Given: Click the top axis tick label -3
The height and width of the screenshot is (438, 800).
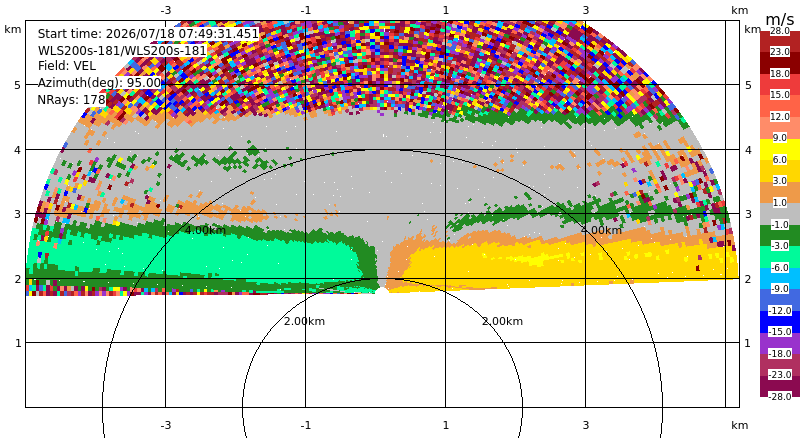Looking at the screenshot, I should (x=166, y=10).
